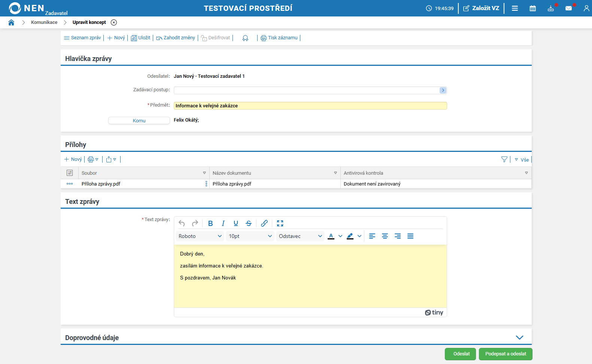Click the home icon in breadcrumb
Screen dimensions: 592x364
(x=11, y=22)
